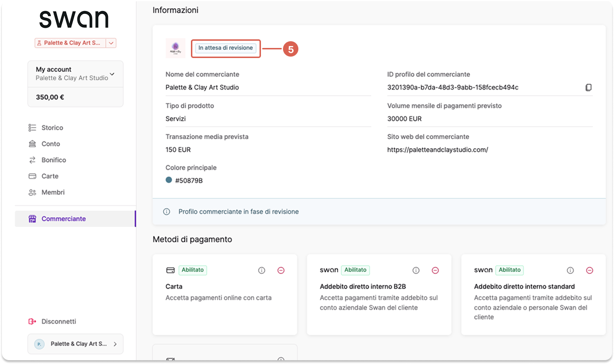Screen dimensions: 614x364
Task: Open the Membri section
Action: [53, 192]
